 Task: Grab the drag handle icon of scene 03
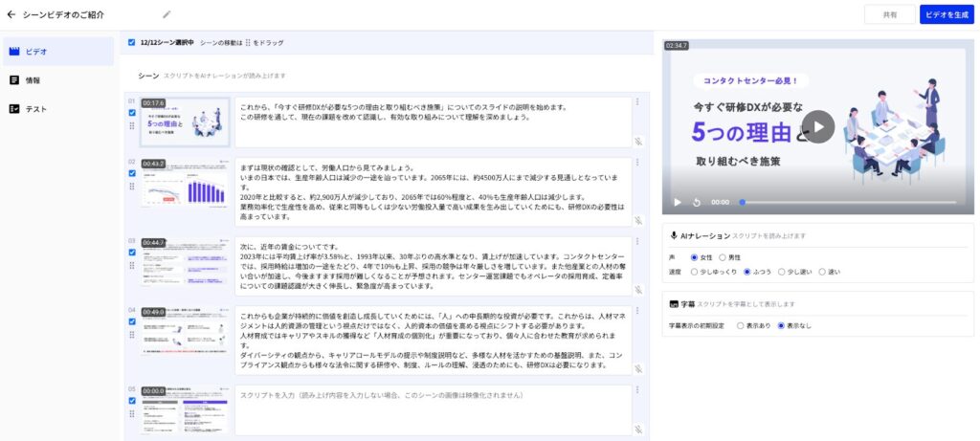coord(132,264)
